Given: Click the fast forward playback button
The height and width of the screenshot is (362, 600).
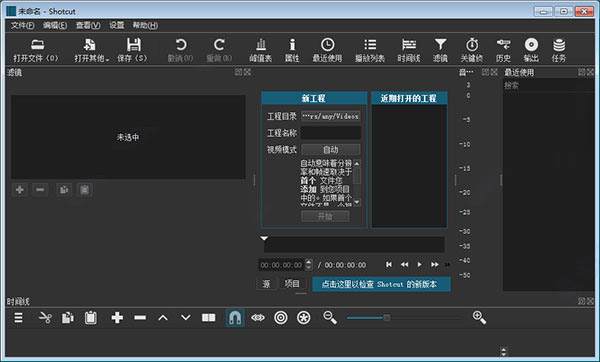Looking at the screenshot, I should pos(435,264).
